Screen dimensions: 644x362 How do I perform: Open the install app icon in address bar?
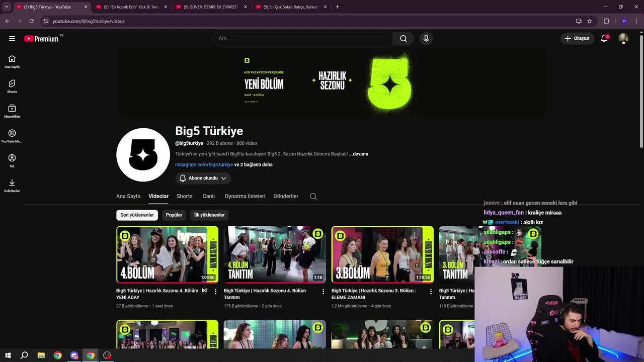click(579, 21)
